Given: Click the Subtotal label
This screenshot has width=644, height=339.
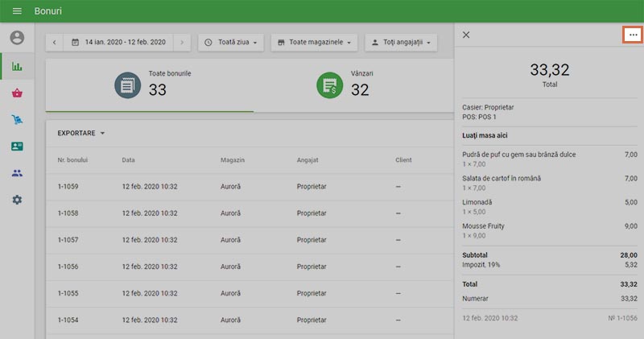Looking at the screenshot, I should [x=475, y=255].
